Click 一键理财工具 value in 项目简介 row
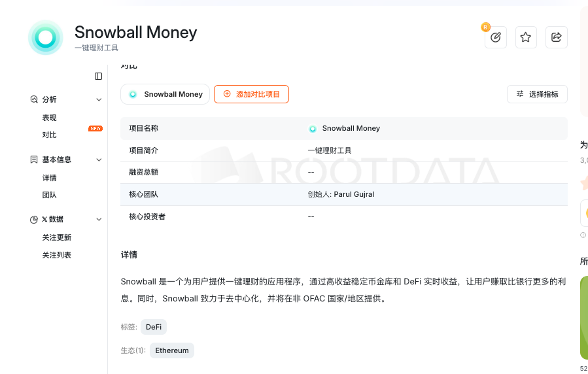Screen dimensions: 588x374 330,150
